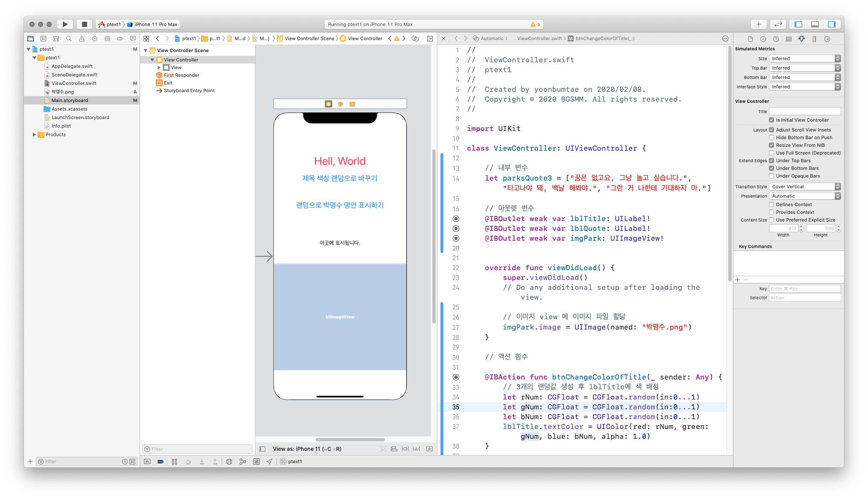Open the Find navigator magnifier icon

tap(69, 38)
